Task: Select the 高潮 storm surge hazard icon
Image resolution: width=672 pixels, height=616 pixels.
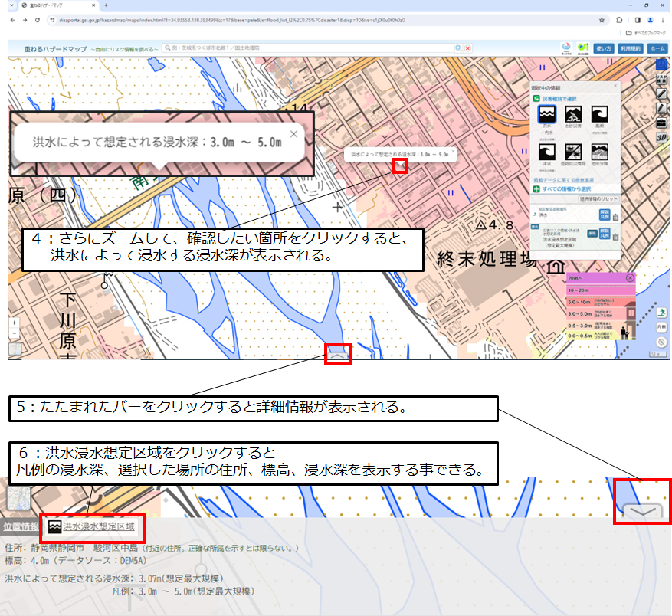Action: click(599, 114)
